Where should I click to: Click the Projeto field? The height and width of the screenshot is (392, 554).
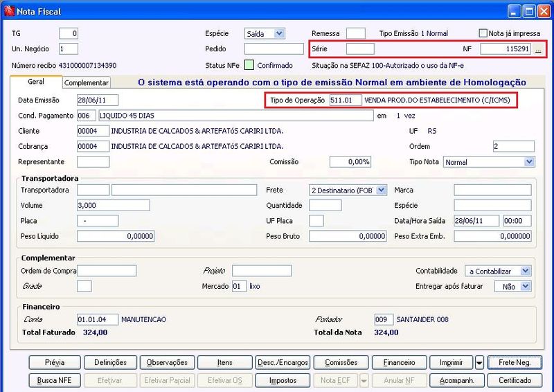[x=262, y=271]
